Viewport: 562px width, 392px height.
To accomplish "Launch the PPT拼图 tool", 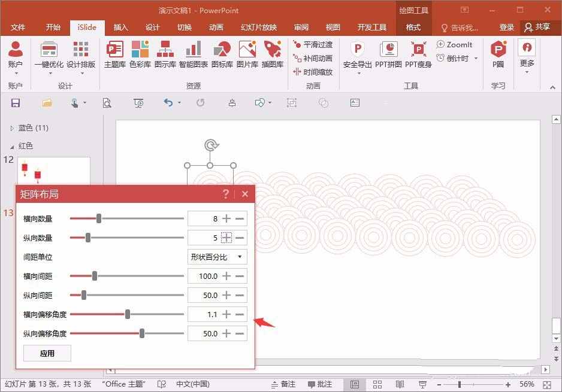I will click(x=388, y=54).
